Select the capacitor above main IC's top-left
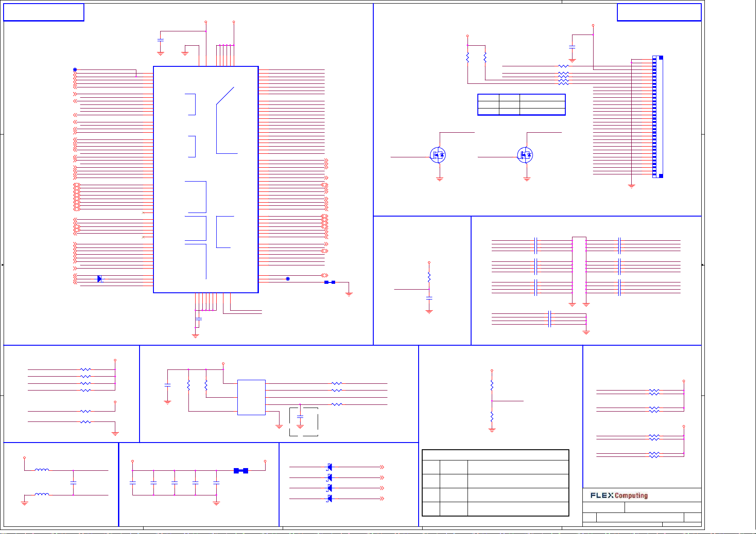The image size is (756, 534). click(161, 40)
